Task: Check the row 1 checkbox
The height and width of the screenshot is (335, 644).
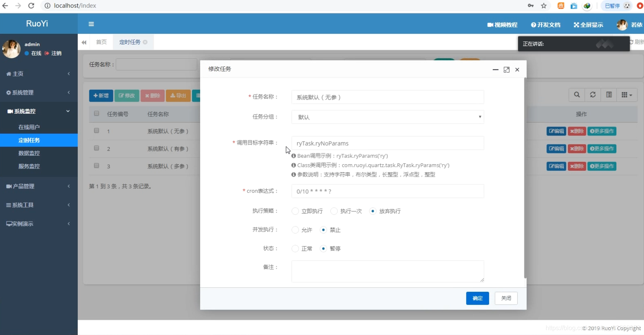Action: [96, 131]
